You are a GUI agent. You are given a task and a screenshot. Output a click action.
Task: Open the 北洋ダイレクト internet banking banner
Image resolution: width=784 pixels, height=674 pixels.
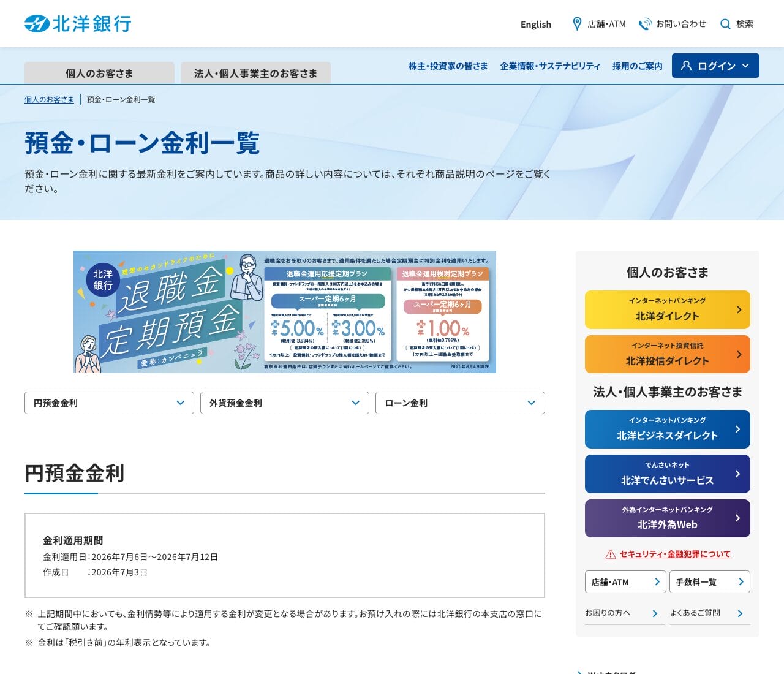pyautogui.click(x=668, y=309)
